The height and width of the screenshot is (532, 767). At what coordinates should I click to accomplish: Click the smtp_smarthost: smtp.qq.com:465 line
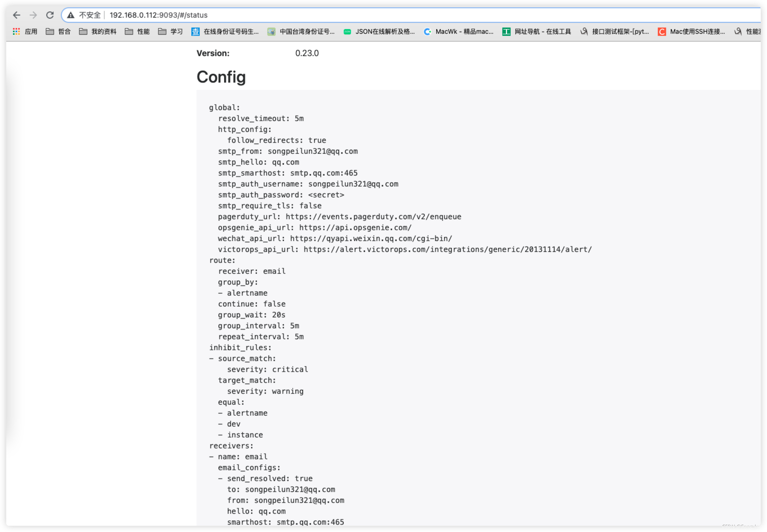pos(288,173)
